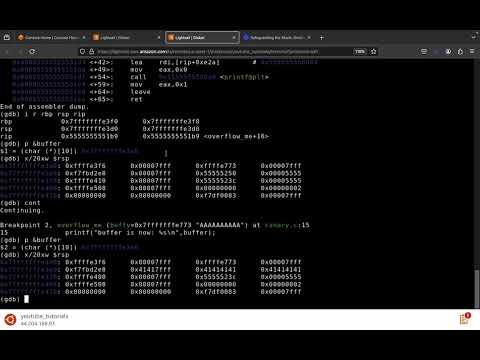Click the youtube_tutorials instance name
This screenshot has height=360, width=480.
point(44,316)
